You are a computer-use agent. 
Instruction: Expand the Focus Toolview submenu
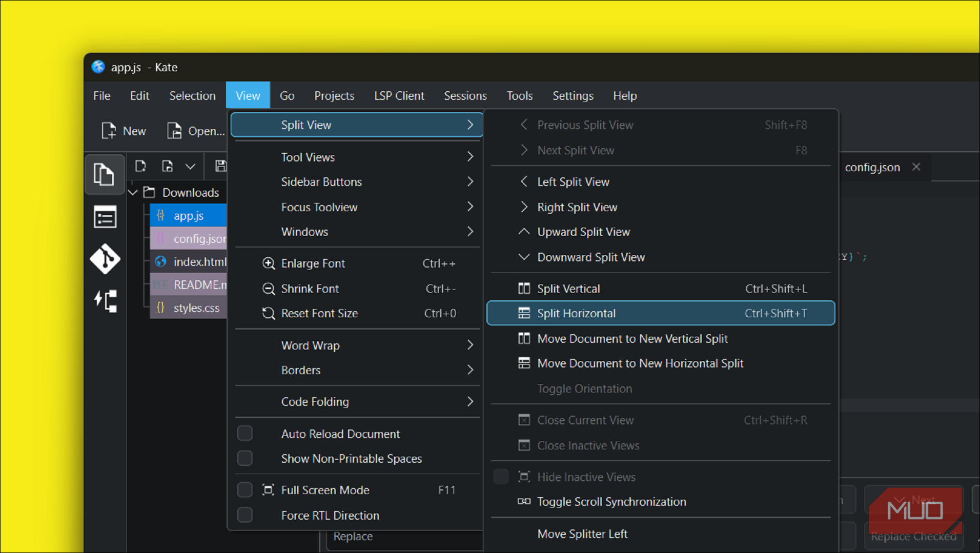point(357,207)
